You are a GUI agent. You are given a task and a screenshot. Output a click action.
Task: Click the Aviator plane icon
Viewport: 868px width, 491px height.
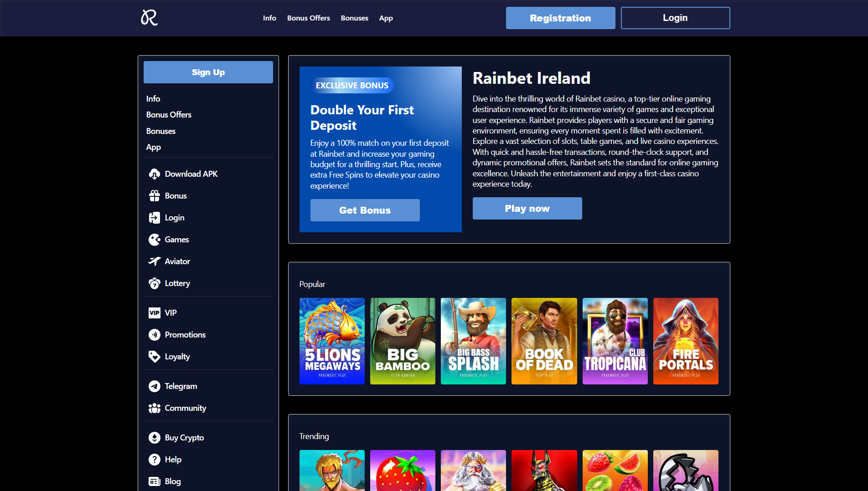coord(155,261)
